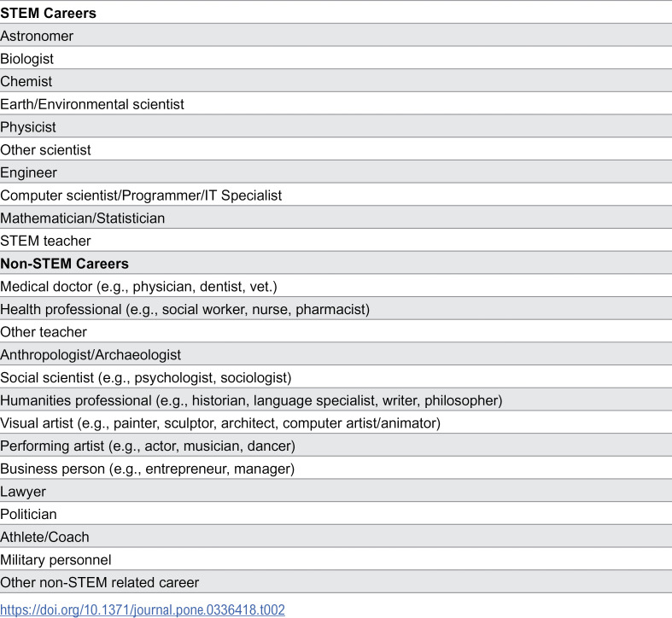Select the Physicist row
The image size is (672, 618).
click(x=336, y=126)
